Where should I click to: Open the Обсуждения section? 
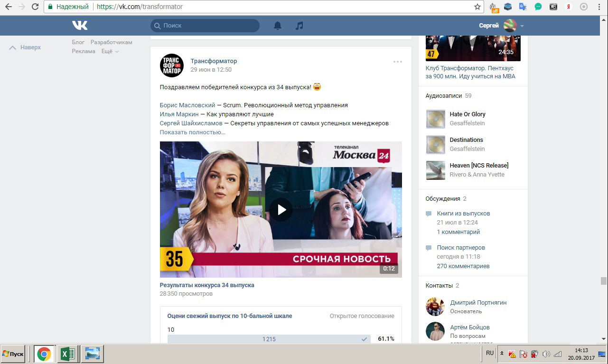[443, 198]
